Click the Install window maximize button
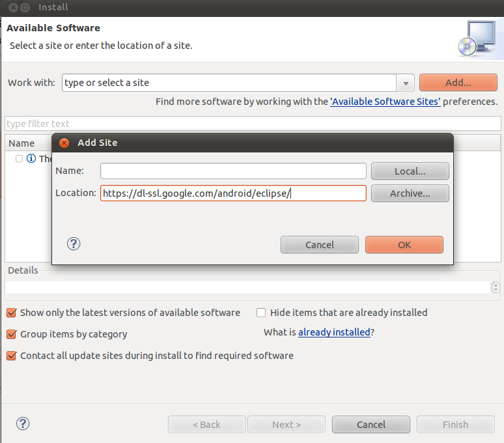The image size is (504, 443). pos(25,7)
